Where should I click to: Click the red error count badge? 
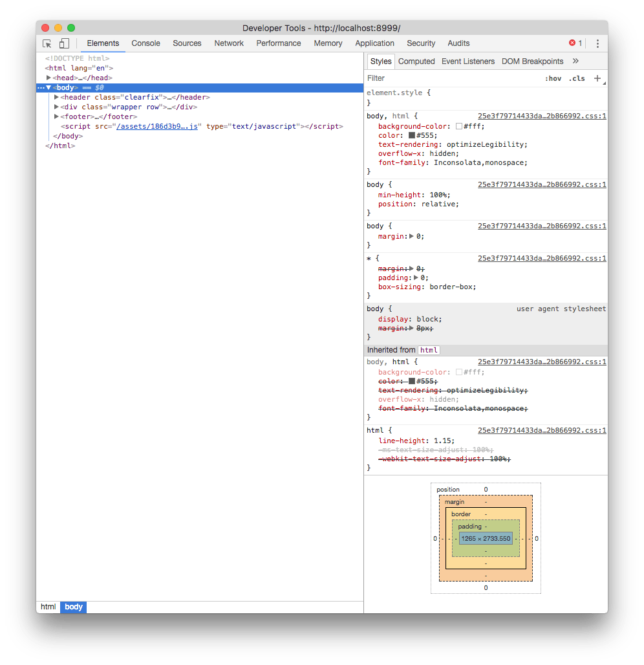click(572, 43)
